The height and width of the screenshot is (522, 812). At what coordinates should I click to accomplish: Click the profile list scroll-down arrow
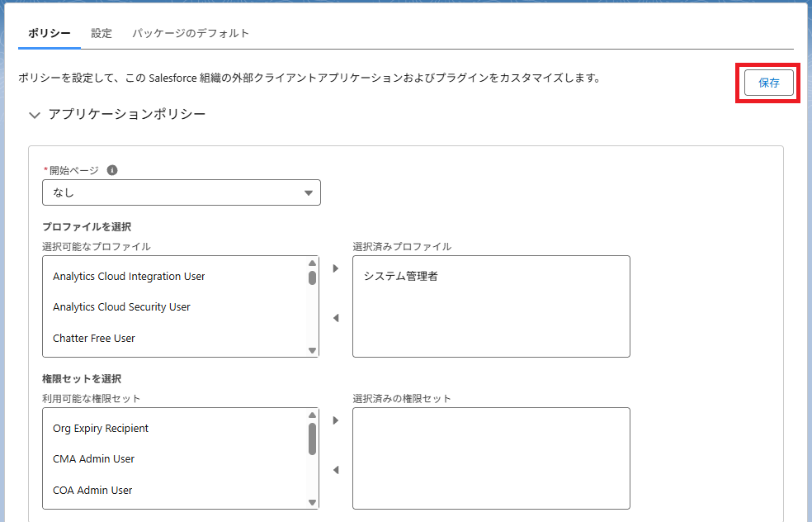312,350
